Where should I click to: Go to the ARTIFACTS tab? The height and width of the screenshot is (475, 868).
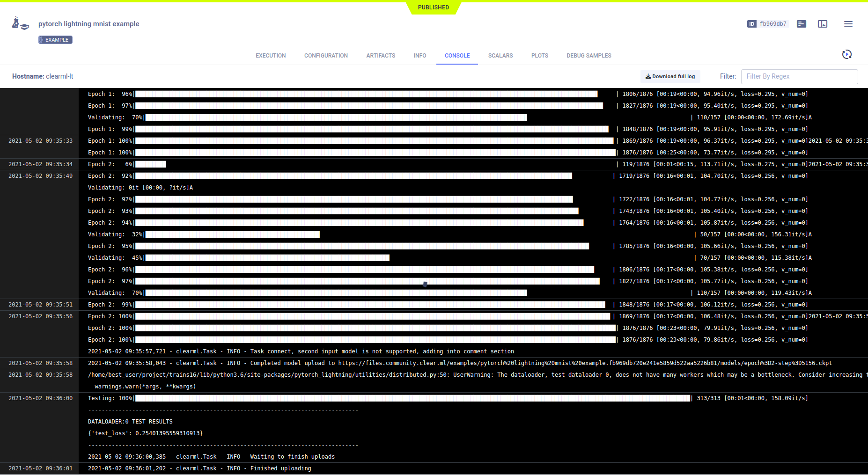click(381, 56)
